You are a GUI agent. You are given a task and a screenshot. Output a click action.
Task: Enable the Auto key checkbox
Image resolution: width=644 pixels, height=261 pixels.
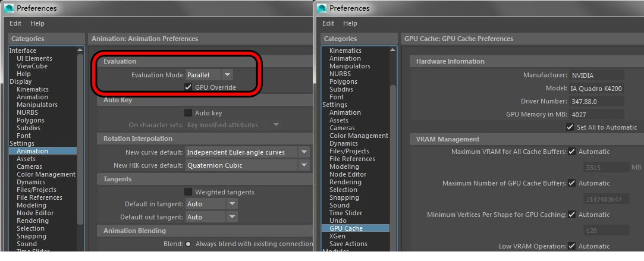click(188, 113)
